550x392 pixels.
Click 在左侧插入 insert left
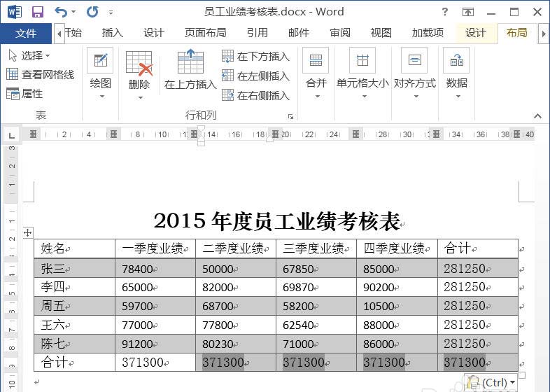pos(255,76)
